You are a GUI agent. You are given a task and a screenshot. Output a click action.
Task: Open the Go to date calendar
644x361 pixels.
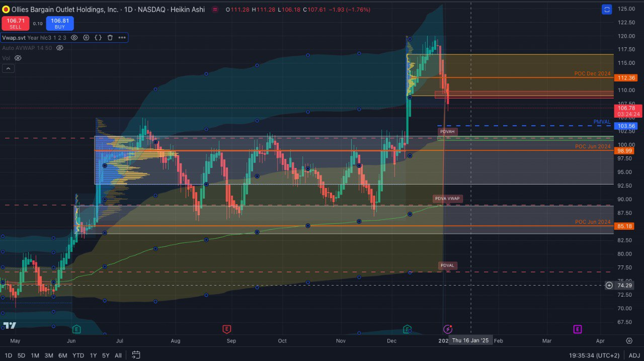136,355
